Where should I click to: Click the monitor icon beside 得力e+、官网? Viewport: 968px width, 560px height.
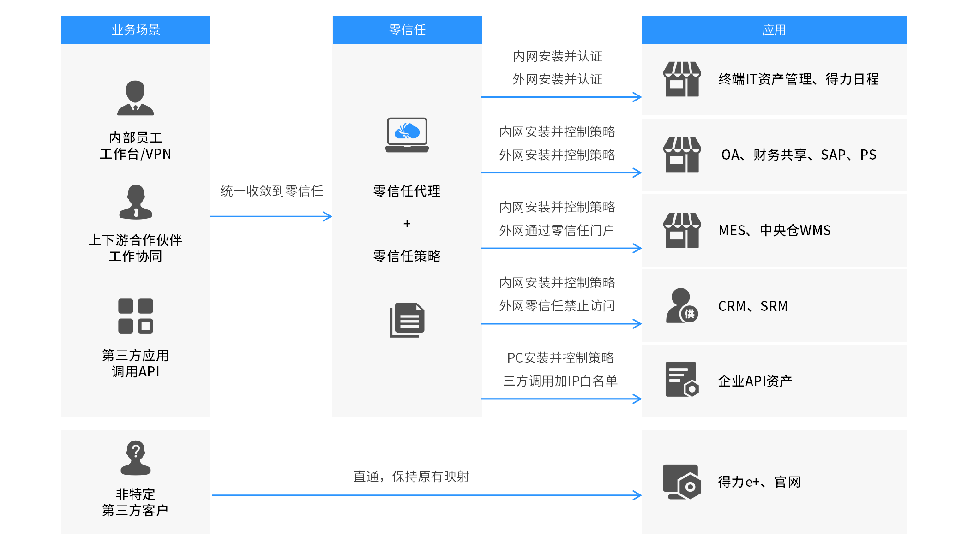pyautogui.click(x=682, y=482)
